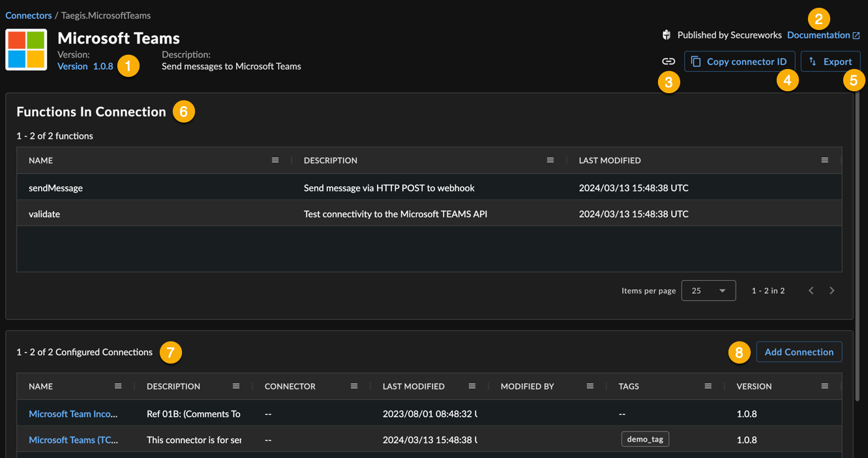Open DESCRIPTION column menu in Configured Connections table
The height and width of the screenshot is (458, 868).
click(x=236, y=386)
